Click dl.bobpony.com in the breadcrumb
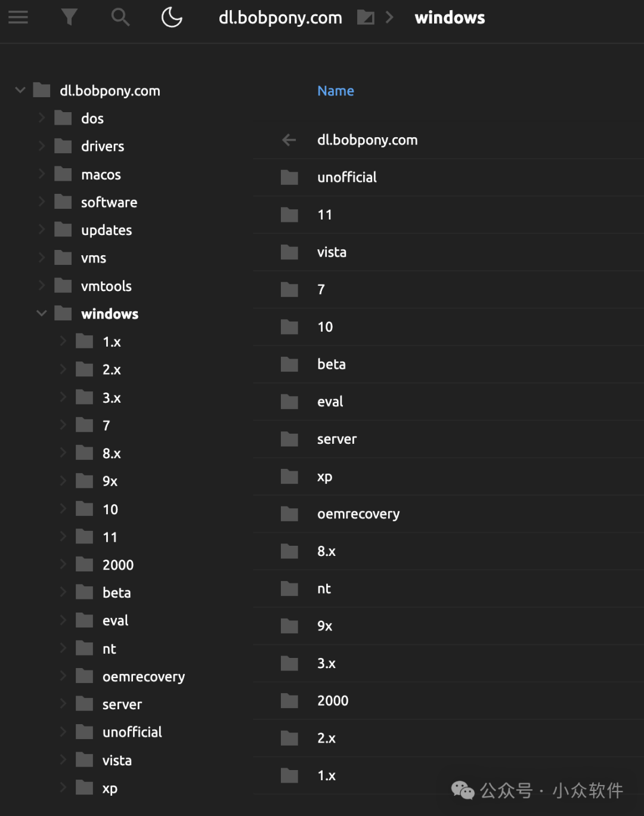The width and height of the screenshot is (644, 816). coord(280,18)
